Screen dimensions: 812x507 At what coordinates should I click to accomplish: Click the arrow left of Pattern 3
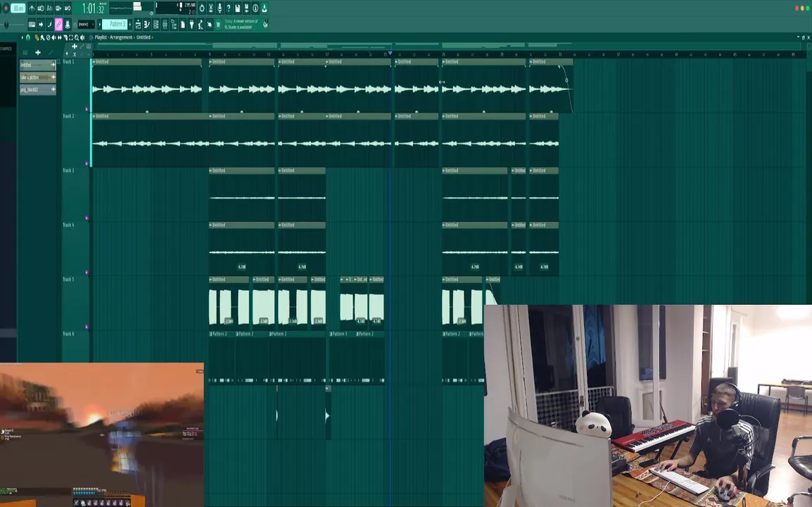click(x=99, y=25)
